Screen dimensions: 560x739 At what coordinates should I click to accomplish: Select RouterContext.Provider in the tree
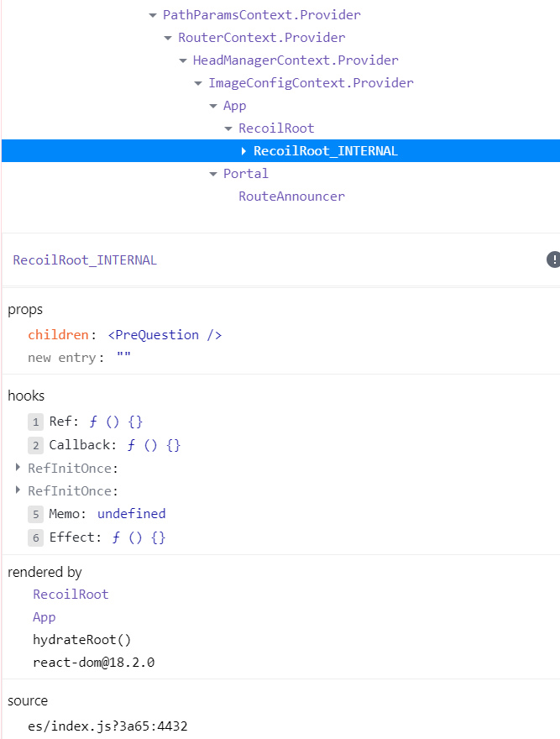262,38
